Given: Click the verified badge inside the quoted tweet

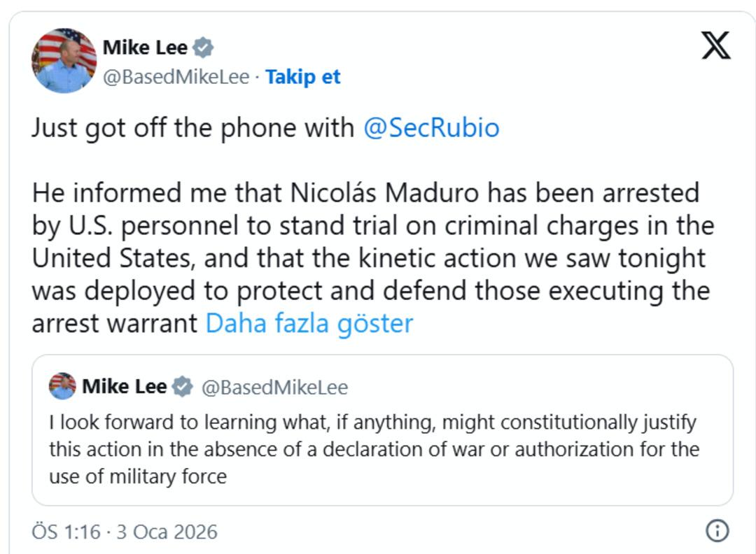Looking at the screenshot, I should [182, 387].
